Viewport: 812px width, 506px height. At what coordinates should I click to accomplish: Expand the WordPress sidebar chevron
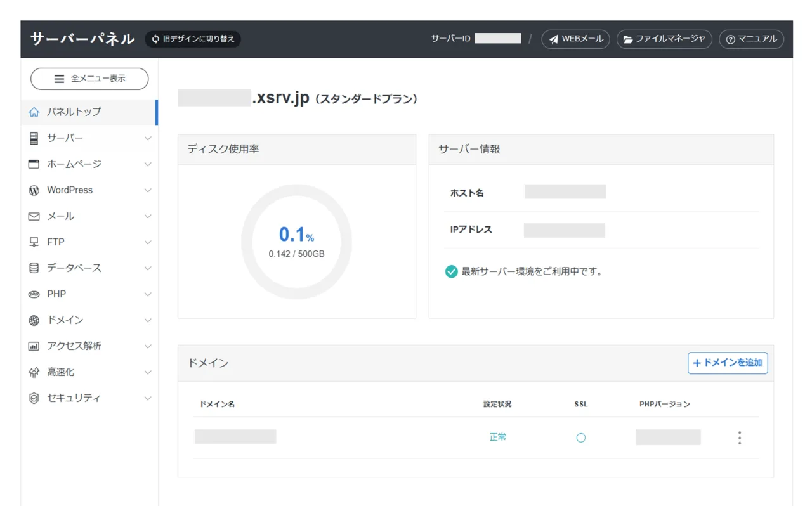[148, 190]
